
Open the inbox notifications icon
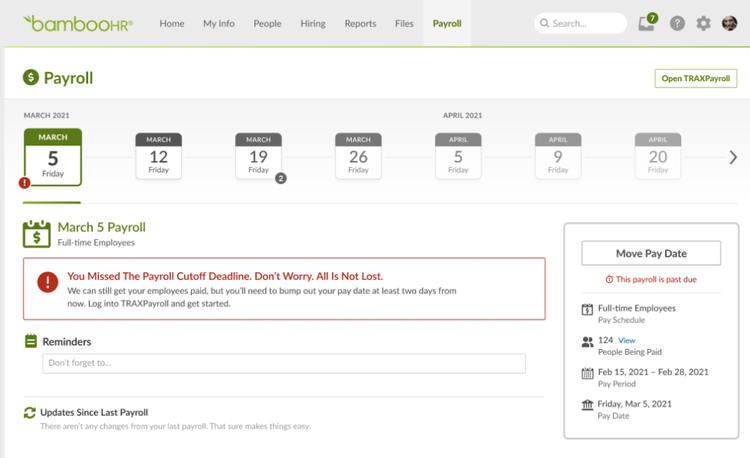click(648, 22)
